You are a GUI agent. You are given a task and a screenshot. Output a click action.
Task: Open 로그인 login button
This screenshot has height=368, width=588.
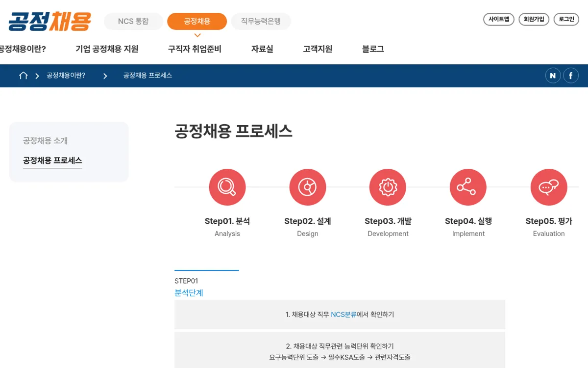pyautogui.click(x=566, y=19)
